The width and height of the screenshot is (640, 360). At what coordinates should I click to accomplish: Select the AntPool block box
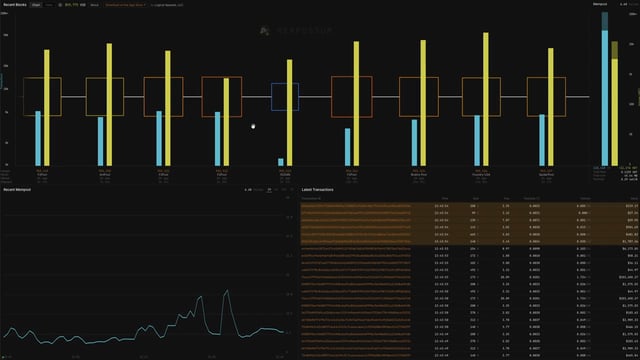pyautogui.click(x=104, y=97)
